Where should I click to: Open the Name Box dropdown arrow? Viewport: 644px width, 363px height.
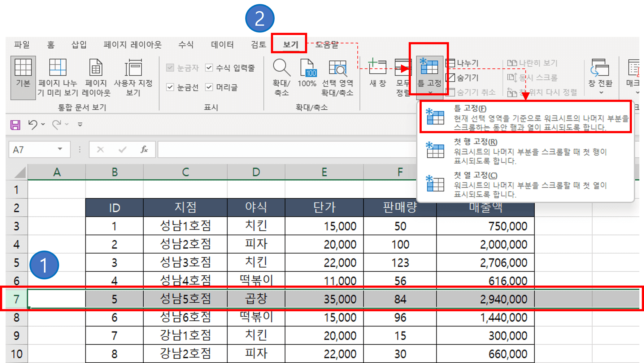pyautogui.click(x=61, y=149)
